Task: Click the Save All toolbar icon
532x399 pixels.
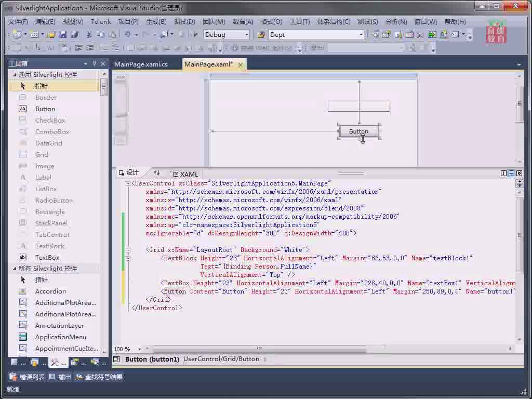Action: pyautogui.click(x=74, y=34)
